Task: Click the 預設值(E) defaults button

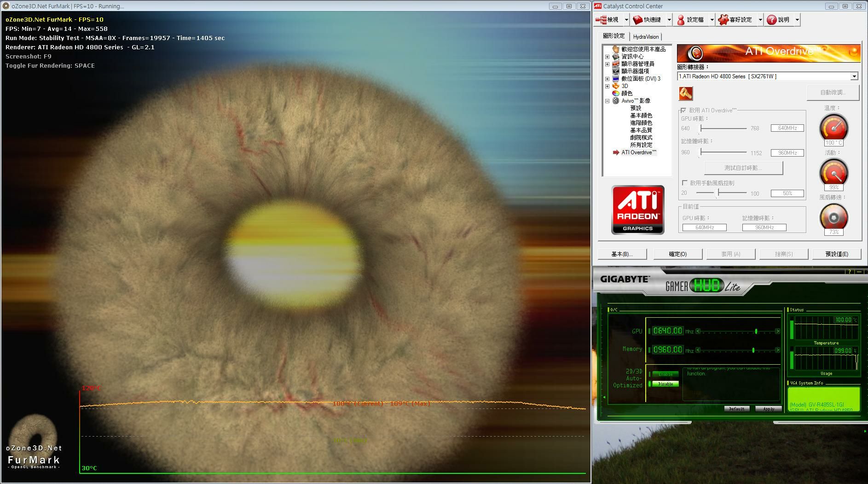Action: pyautogui.click(x=837, y=254)
